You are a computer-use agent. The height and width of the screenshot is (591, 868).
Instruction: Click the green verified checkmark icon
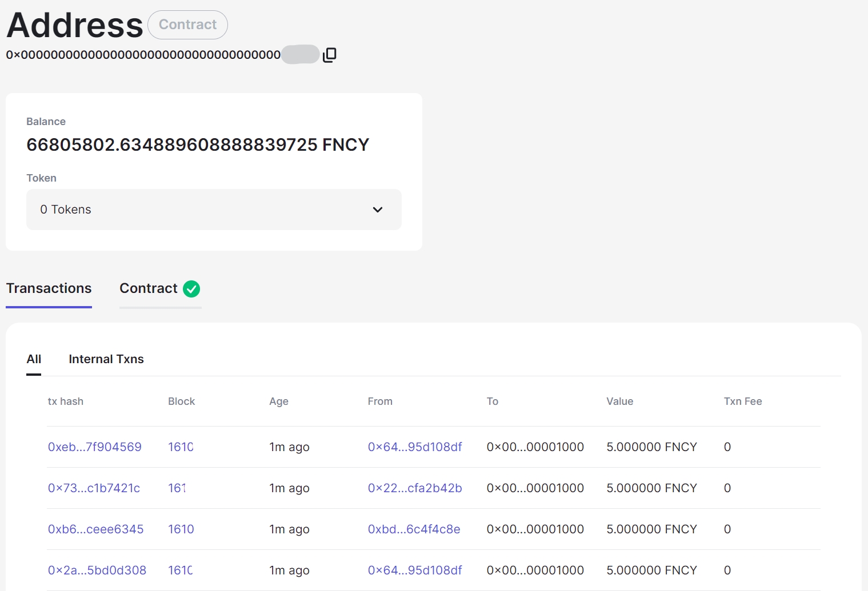(191, 289)
